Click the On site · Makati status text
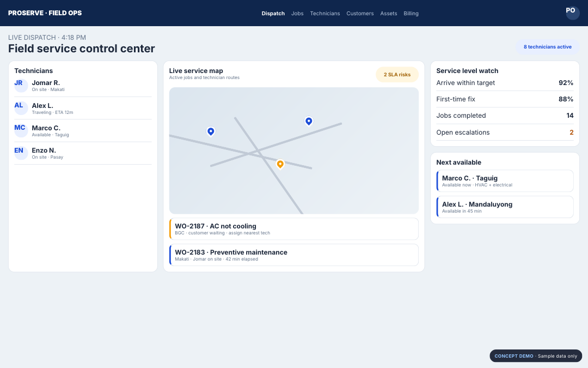588x368 pixels. click(x=48, y=90)
